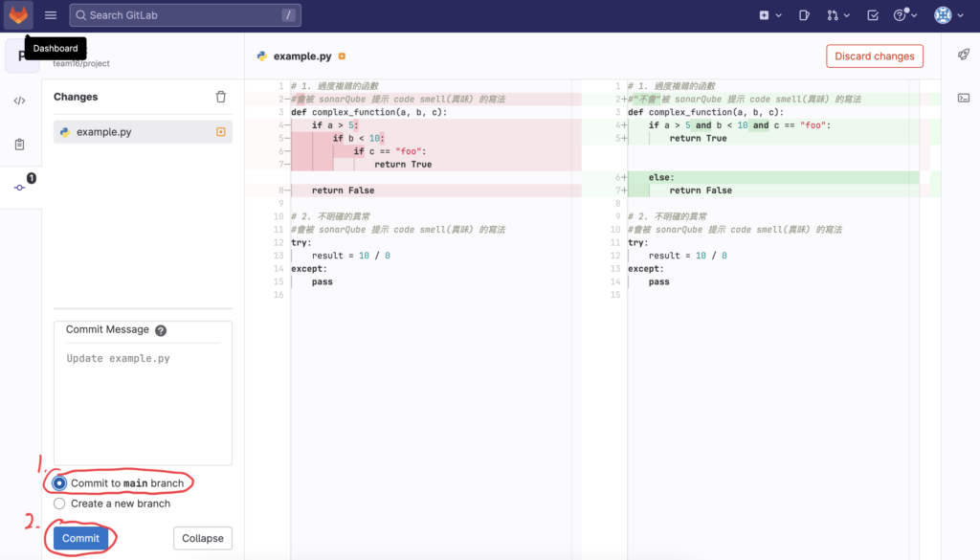Select example.py in the Changes list
This screenshot has height=560, width=980.
pyautogui.click(x=143, y=132)
